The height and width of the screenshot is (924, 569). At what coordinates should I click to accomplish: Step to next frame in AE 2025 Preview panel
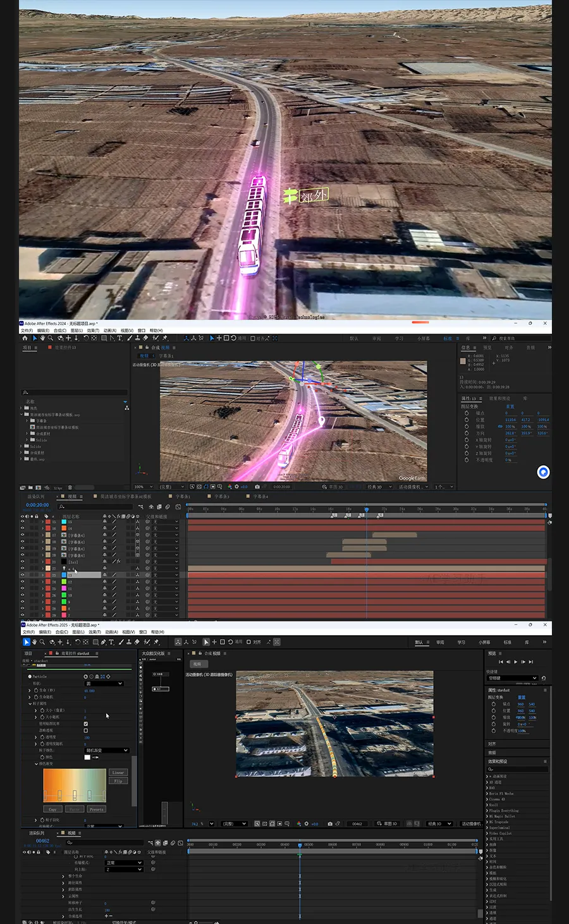pos(523,662)
